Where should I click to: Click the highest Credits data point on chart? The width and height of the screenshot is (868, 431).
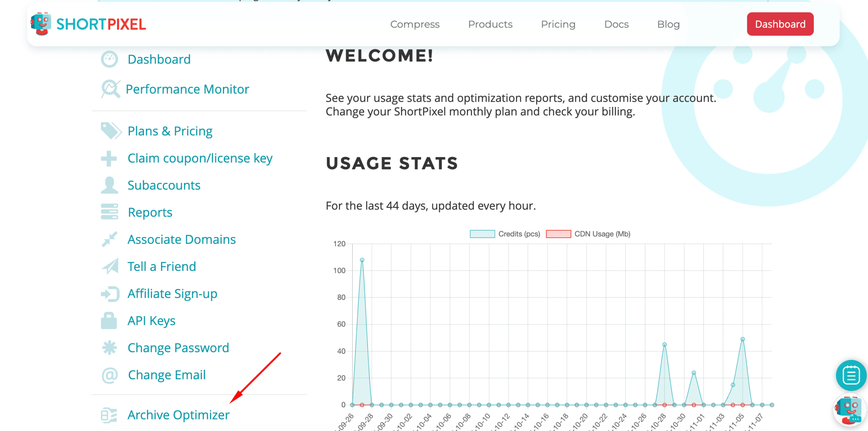point(362,260)
